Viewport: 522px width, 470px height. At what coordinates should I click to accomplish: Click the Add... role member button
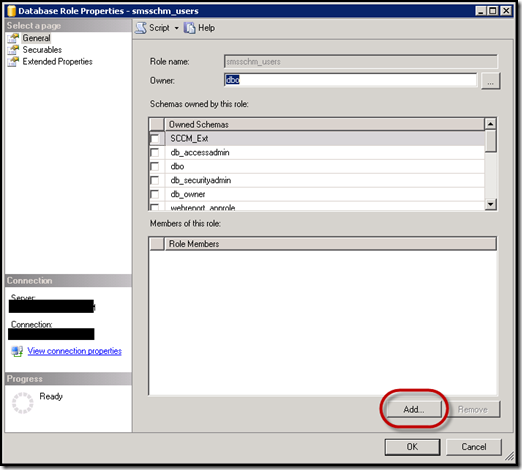[x=414, y=409]
